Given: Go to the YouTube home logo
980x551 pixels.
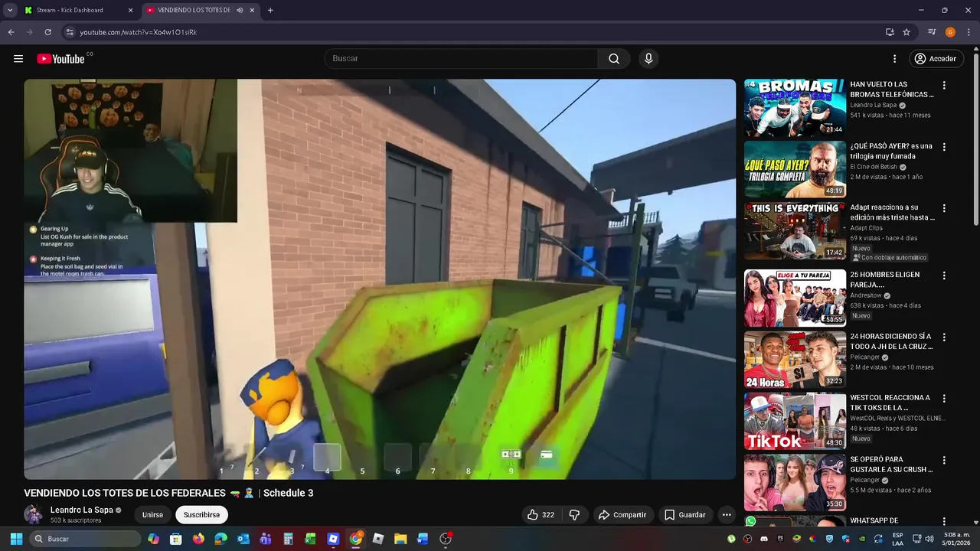Looking at the screenshot, I should click(x=60, y=59).
